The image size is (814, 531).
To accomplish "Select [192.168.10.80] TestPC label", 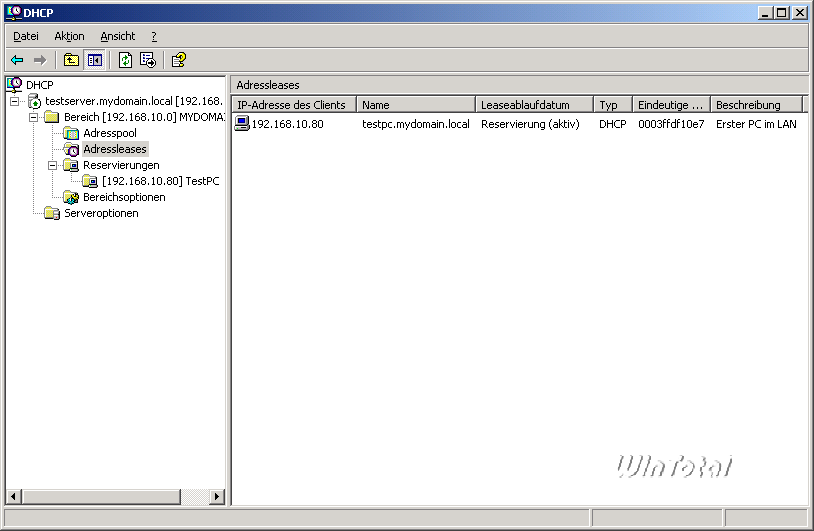I will point(161,181).
